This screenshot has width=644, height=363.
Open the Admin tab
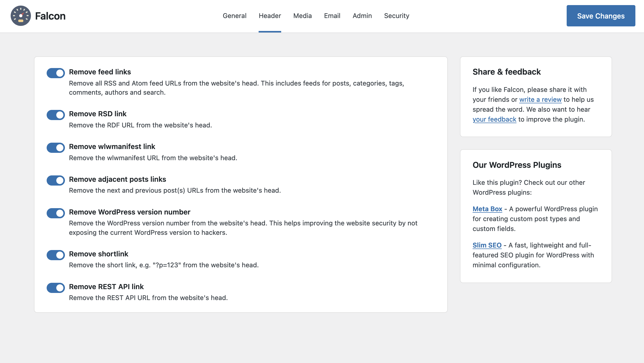pyautogui.click(x=362, y=16)
